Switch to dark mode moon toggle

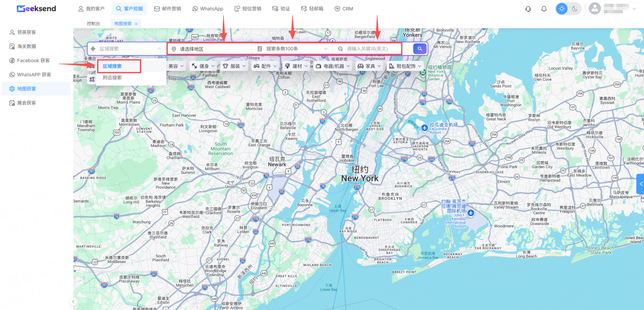point(575,9)
